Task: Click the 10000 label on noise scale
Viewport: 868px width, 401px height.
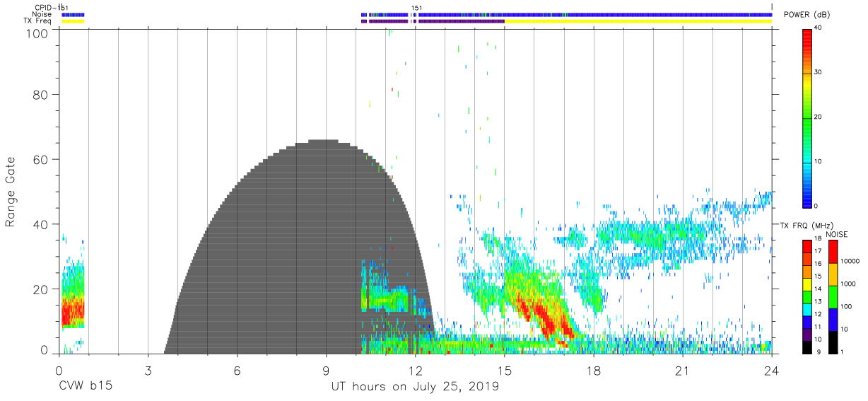Action: pos(849,260)
